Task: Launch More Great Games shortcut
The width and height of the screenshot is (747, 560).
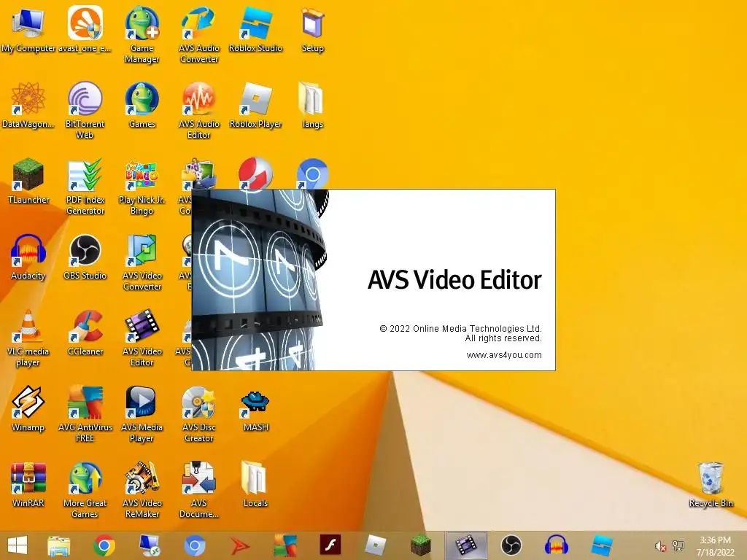Action: 85,489
